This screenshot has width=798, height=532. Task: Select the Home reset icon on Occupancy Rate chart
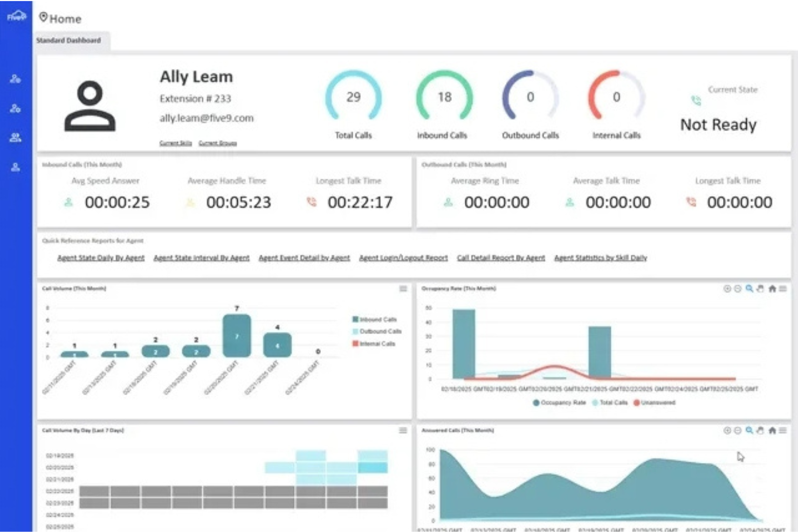click(x=772, y=288)
